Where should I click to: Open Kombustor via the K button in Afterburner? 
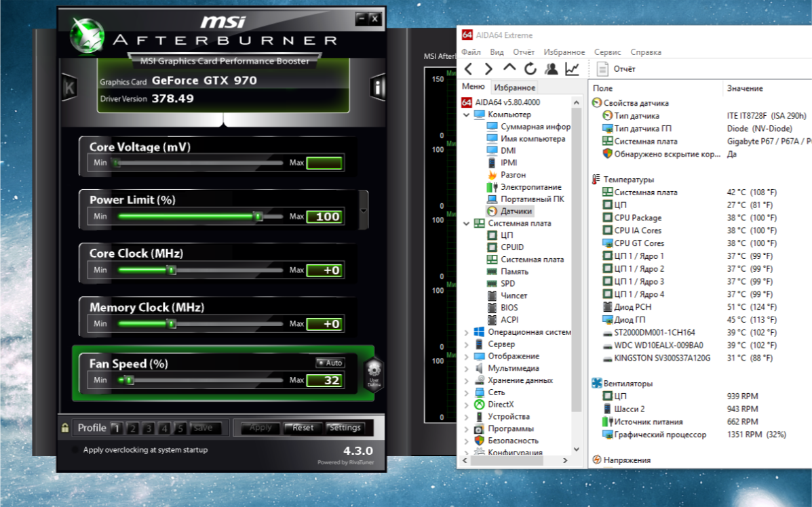[x=69, y=88]
